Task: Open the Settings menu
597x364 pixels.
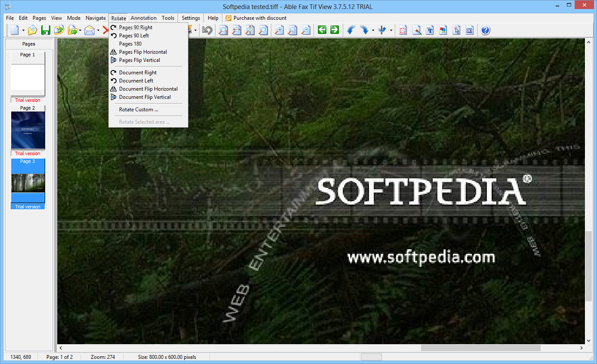Action: [x=191, y=18]
